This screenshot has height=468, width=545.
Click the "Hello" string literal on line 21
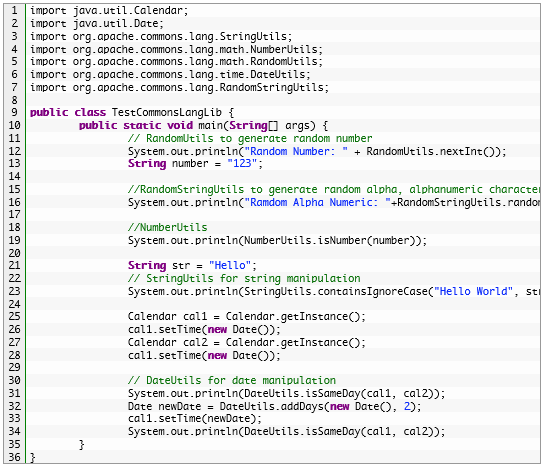[x=230, y=265]
